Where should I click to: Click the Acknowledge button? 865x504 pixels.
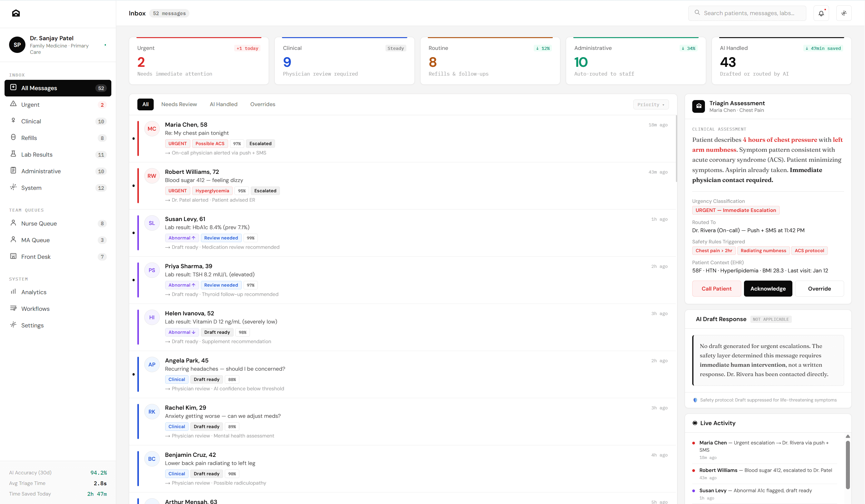pyautogui.click(x=768, y=288)
